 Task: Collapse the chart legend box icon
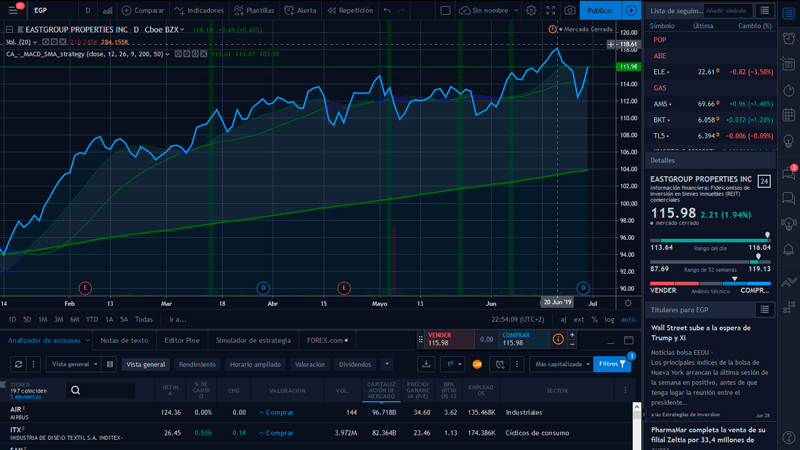[9, 30]
